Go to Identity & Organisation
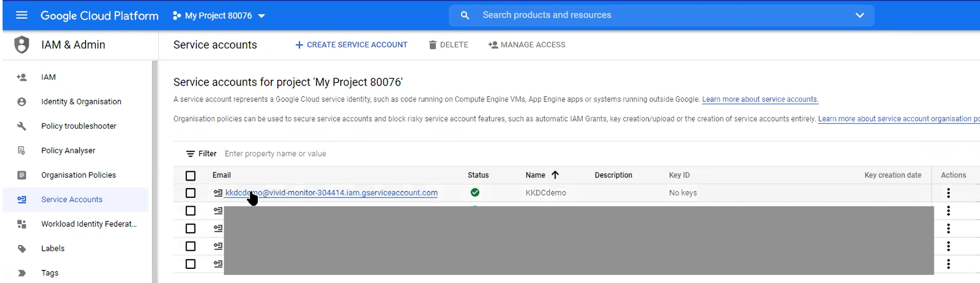Image resolution: width=980 pixels, height=283 pixels. click(x=81, y=102)
